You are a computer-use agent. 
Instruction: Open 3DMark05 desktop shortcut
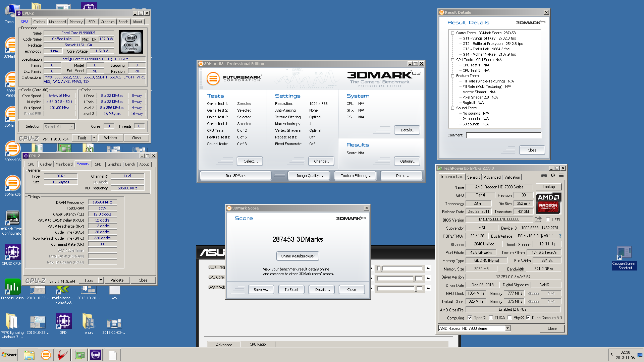pos(12,152)
